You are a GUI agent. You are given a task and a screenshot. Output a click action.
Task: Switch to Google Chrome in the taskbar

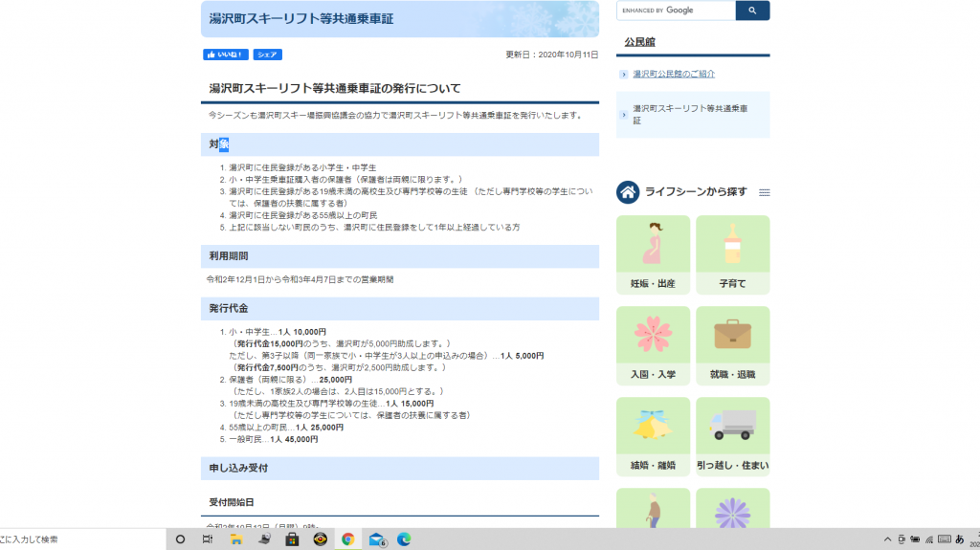click(347, 539)
